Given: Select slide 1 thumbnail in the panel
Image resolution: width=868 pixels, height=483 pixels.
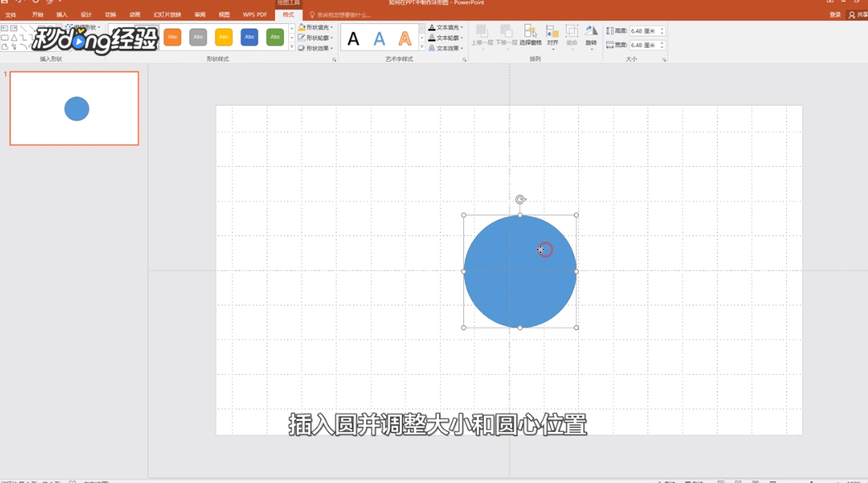Looking at the screenshot, I should (74, 108).
